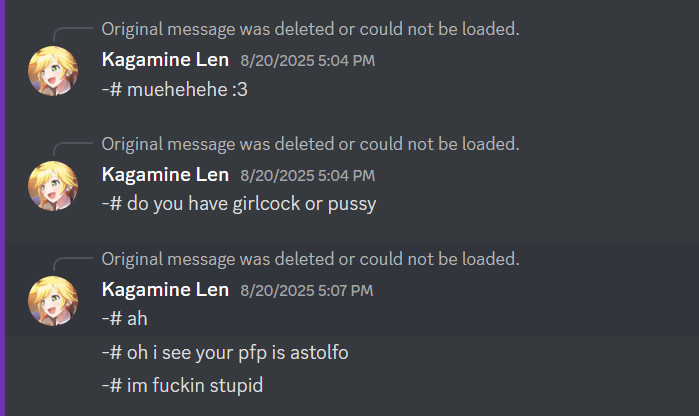
Task: Click the 'muehehehe :3' message text
Action: 175,90
